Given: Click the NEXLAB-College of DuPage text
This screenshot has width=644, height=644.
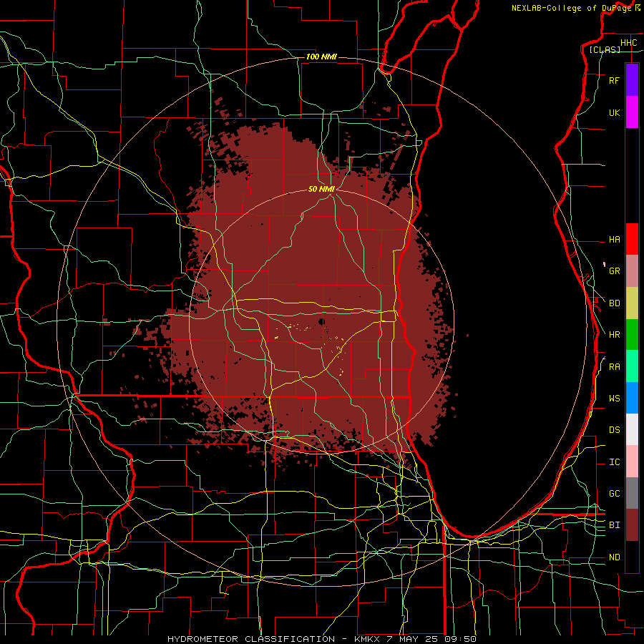Looking at the screenshot, I should 571,8.
